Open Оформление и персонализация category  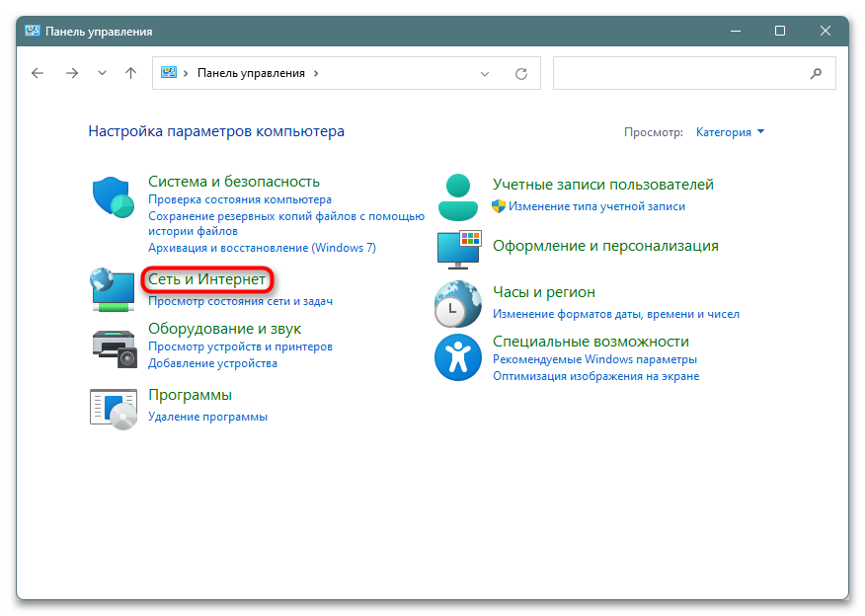click(605, 246)
